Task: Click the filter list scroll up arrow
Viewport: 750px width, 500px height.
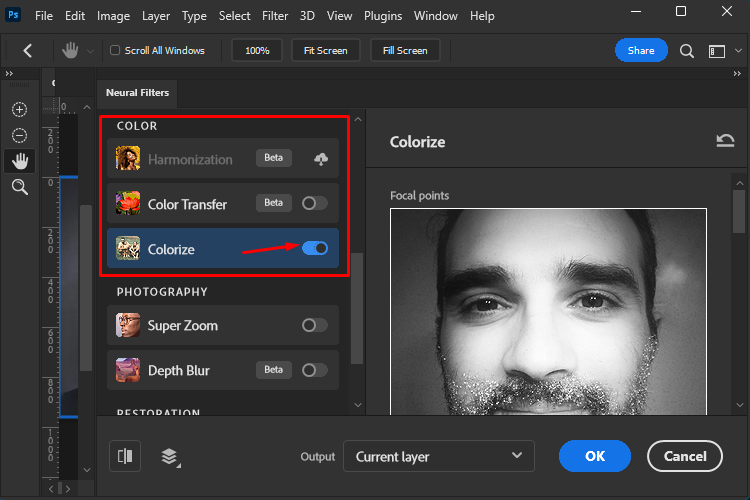Action: tap(358, 119)
